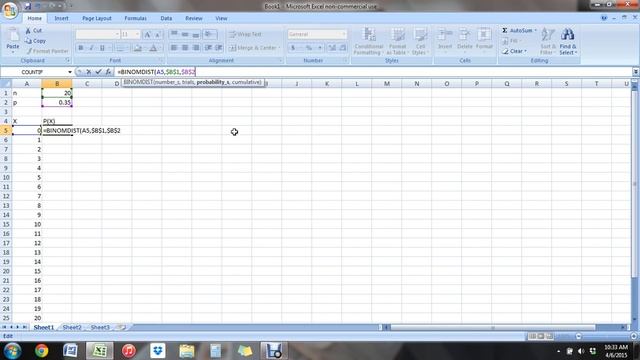
Task: Open the Review ribbon tab
Action: click(x=193, y=18)
